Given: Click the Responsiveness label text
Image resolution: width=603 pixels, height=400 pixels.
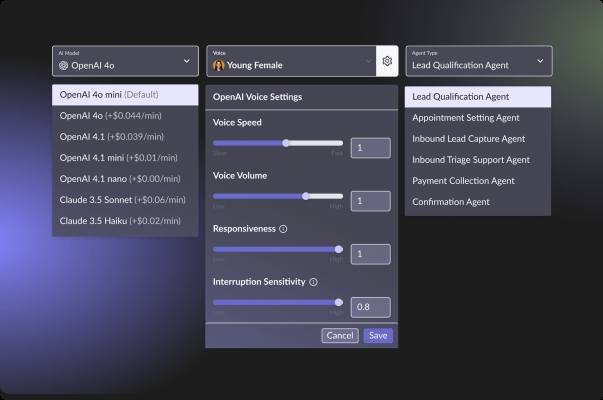Looking at the screenshot, I should [x=244, y=229].
